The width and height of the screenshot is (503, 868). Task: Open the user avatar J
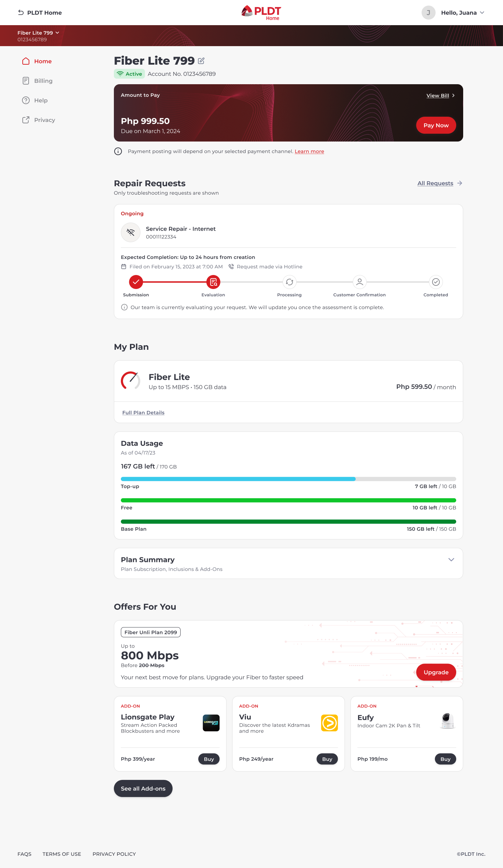[x=428, y=13]
